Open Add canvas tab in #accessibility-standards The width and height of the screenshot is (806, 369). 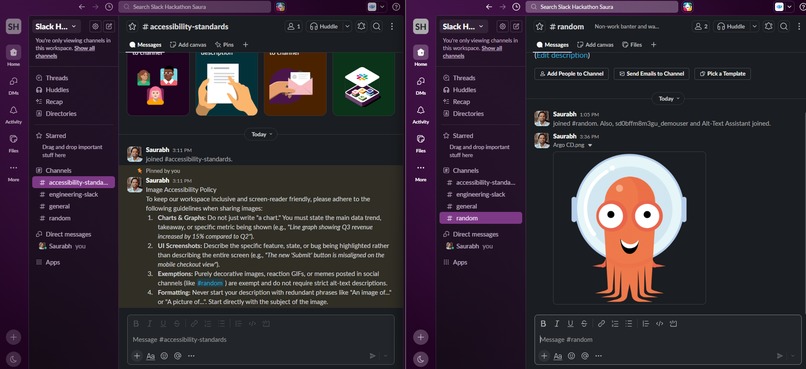(188, 45)
